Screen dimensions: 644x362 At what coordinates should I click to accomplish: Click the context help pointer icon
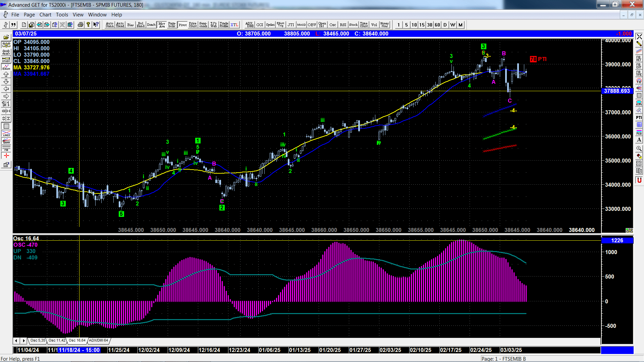pos(96,25)
